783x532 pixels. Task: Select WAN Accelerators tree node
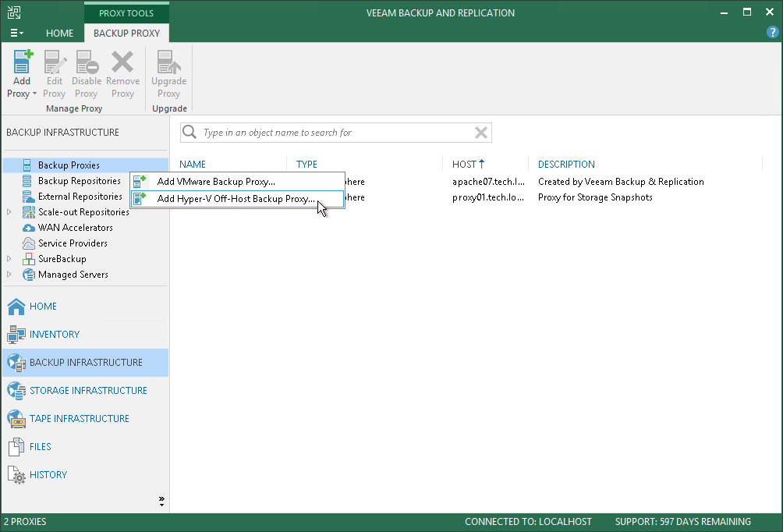point(76,228)
